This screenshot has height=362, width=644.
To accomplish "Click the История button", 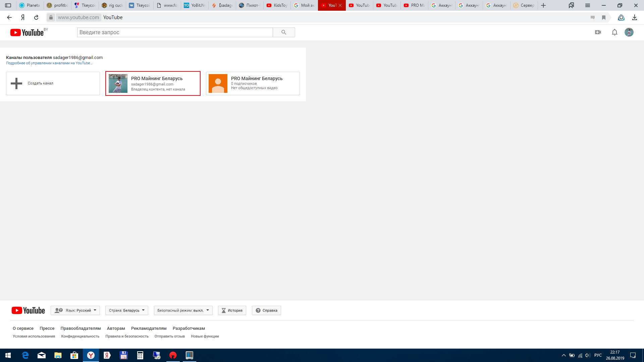I will pyautogui.click(x=232, y=310).
